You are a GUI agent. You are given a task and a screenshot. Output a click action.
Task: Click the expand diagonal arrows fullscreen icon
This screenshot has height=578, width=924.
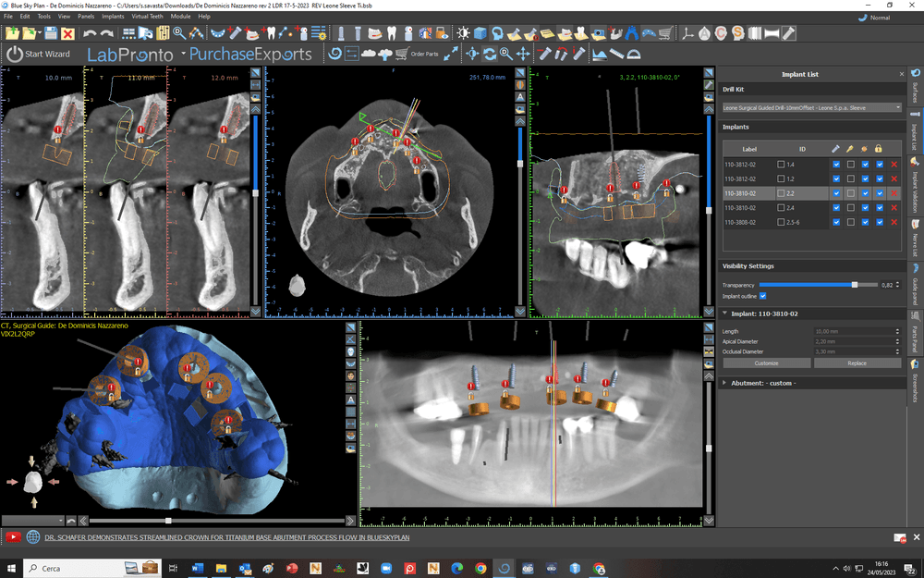point(451,55)
